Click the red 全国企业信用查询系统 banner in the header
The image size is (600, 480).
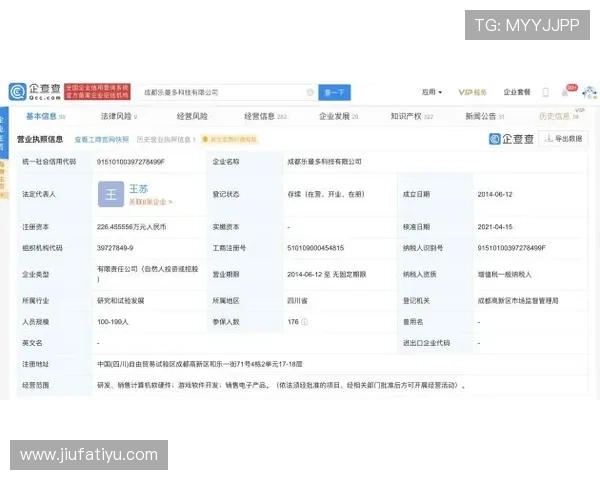point(97,91)
